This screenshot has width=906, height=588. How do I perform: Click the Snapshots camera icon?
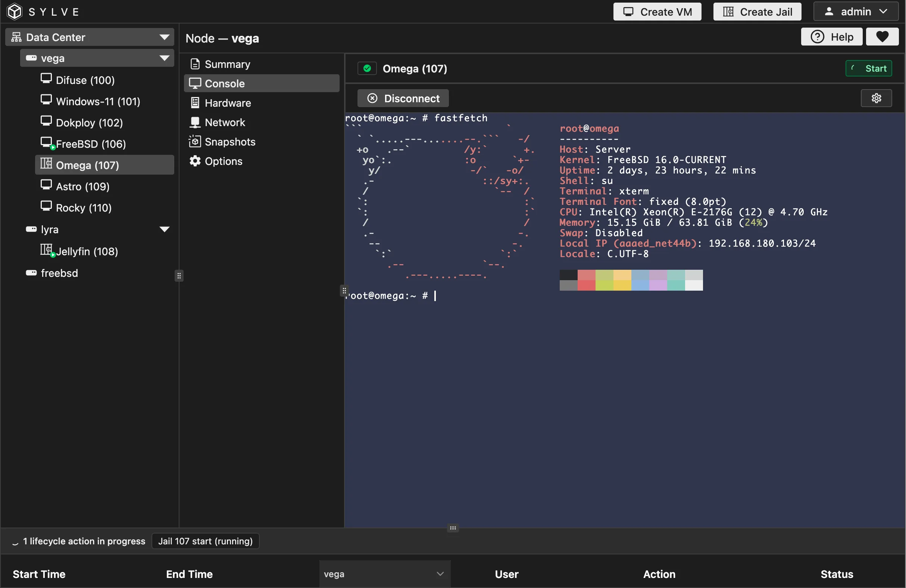[194, 141]
